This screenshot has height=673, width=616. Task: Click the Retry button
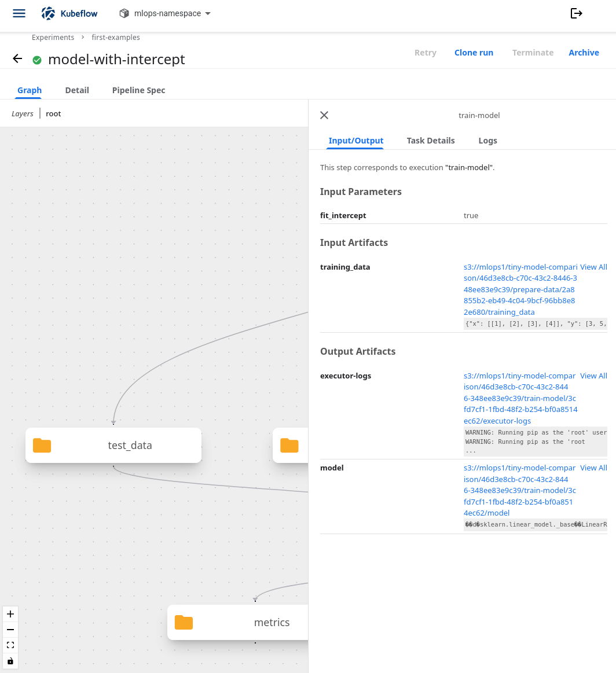click(426, 52)
